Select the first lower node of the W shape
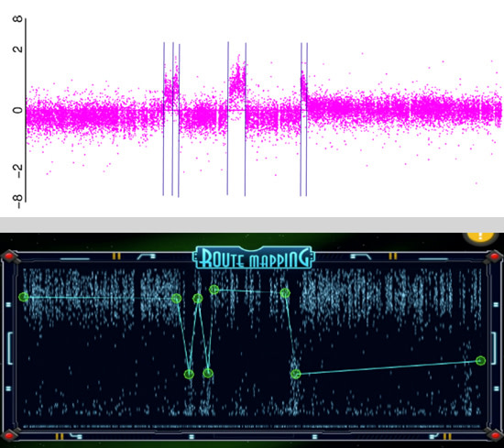The height and width of the screenshot is (448, 504). pyautogui.click(x=189, y=374)
